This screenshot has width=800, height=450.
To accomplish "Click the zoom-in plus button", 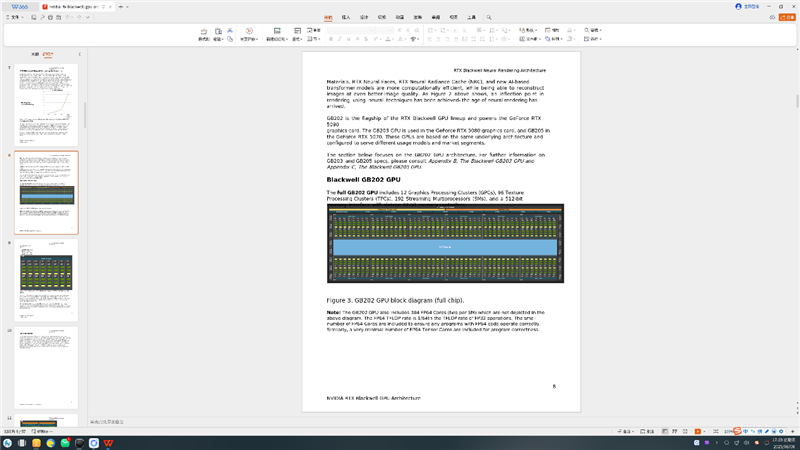I will coord(793,432).
